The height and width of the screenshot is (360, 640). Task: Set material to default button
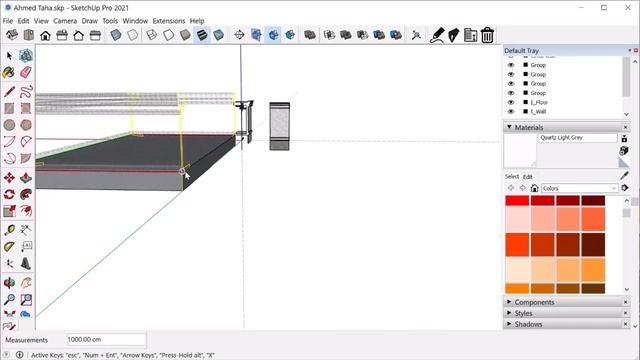click(624, 162)
